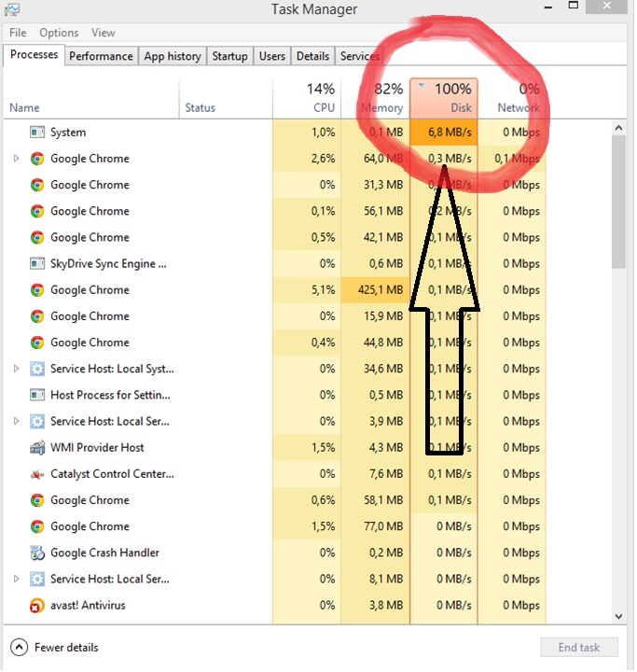
Task: Select the Catalyst Control Center row
Action: pos(274,474)
